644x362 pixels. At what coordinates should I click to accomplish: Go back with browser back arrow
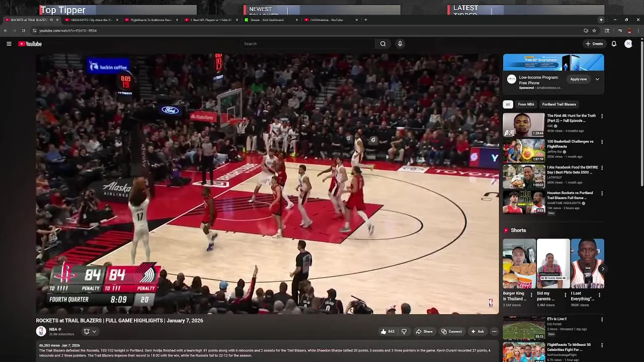[5, 31]
